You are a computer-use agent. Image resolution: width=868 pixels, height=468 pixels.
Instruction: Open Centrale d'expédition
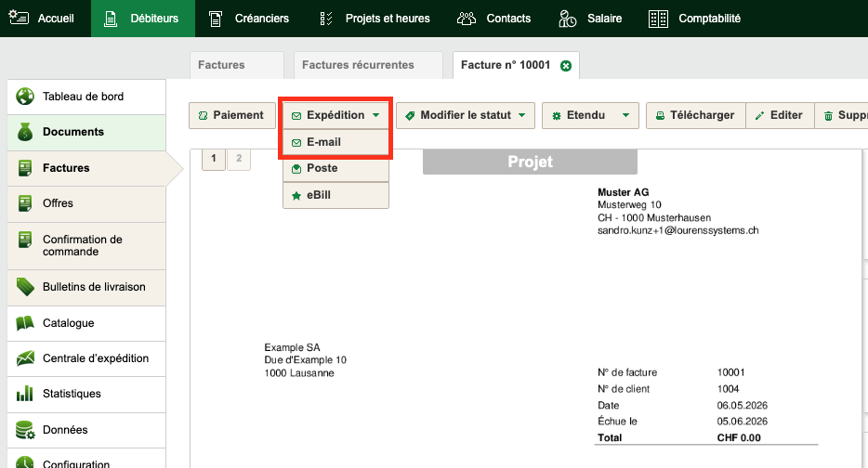pyautogui.click(x=86, y=358)
